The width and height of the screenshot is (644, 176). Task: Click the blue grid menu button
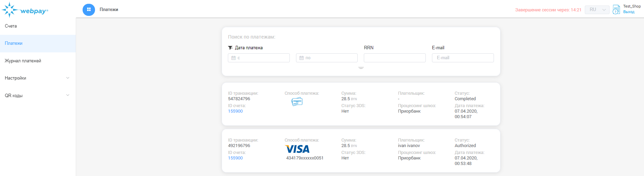point(89,10)
